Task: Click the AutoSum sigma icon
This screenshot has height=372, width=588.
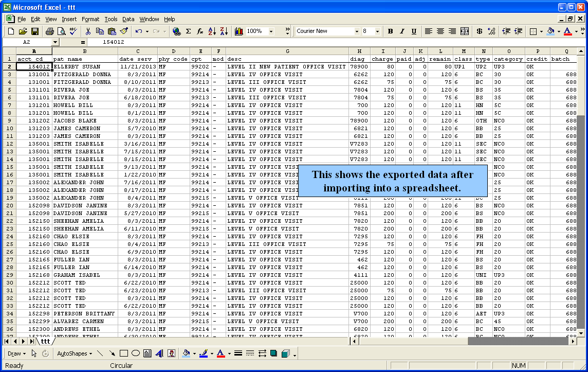Action: [x=189, y=31]
